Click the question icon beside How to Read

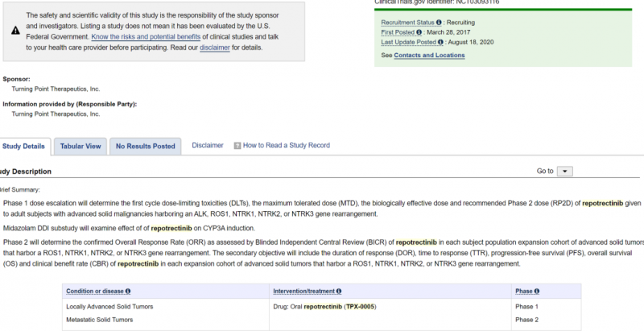[x=237, y=146]
